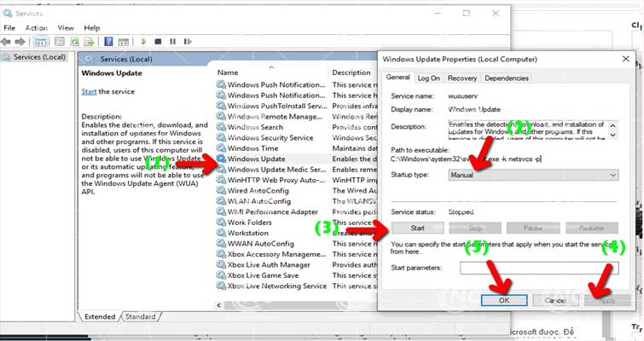The image size is (644, 341).
Task: Click the gear icon next to Windows Search
Action: pos(222,127)
